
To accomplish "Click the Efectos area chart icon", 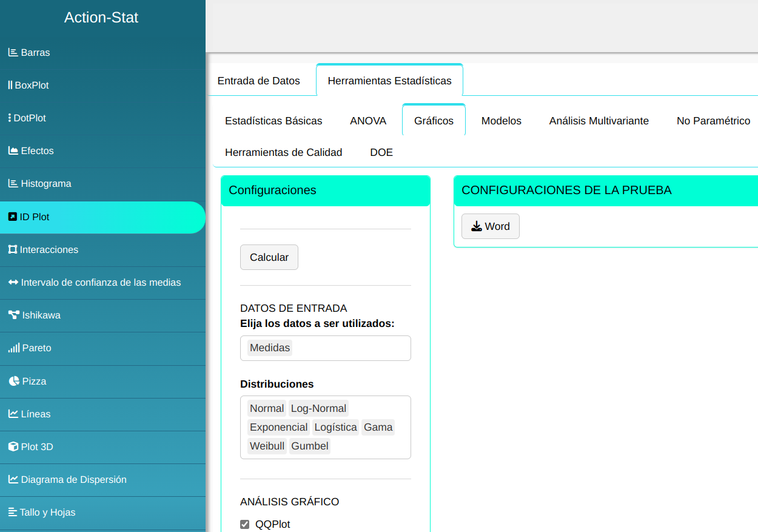I will coord(13,151).
